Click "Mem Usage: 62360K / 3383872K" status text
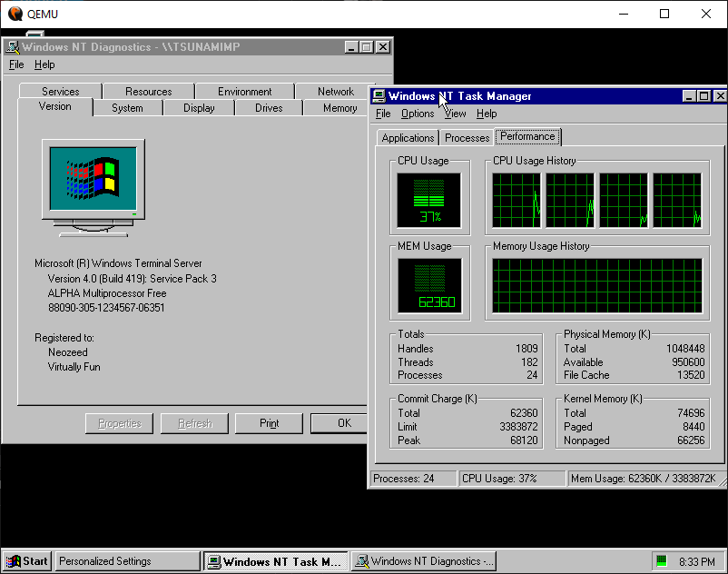Viewport: 728px width, 574px height. coord(643,479)
